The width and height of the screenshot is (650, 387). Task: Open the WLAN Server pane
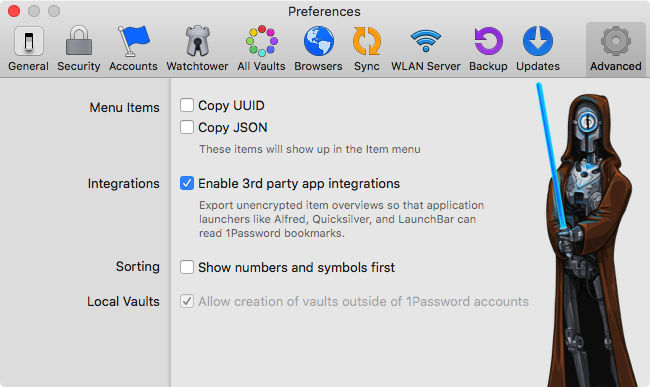click(426, 49)
